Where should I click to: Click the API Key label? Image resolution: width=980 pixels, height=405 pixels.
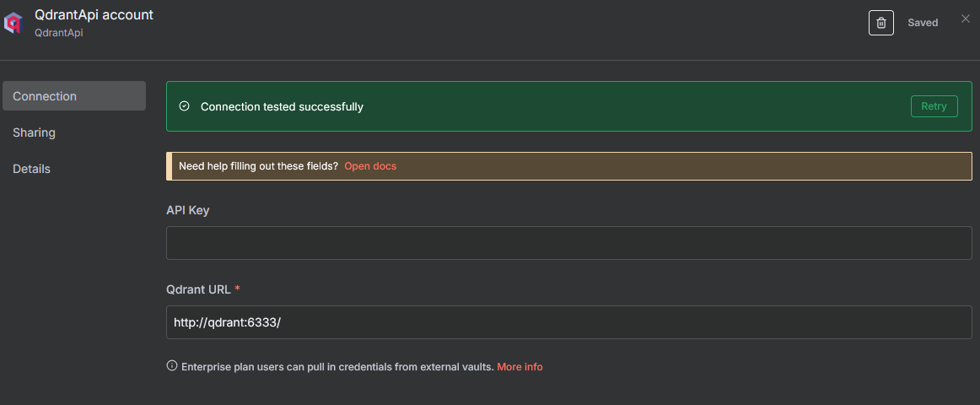(x=188, y=210)
